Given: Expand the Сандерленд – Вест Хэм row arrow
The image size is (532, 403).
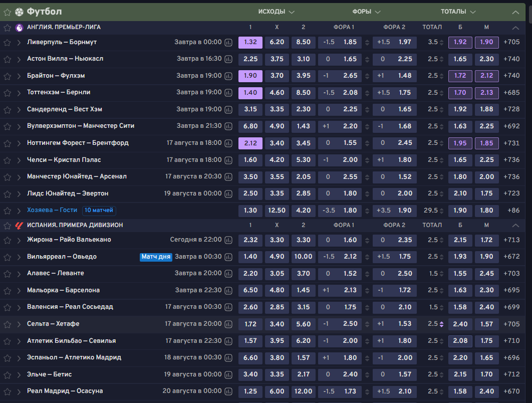Looking at the screenshot, I should coord(19,110).
